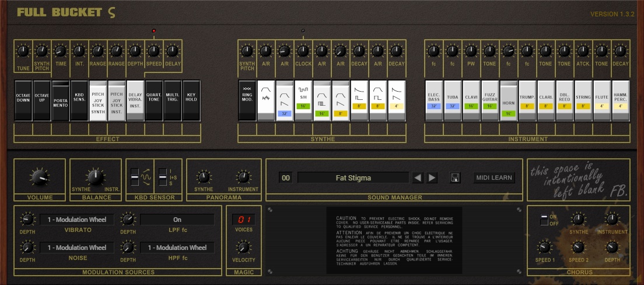Toggle the Clavi 16' instrument key

[471, 100]
